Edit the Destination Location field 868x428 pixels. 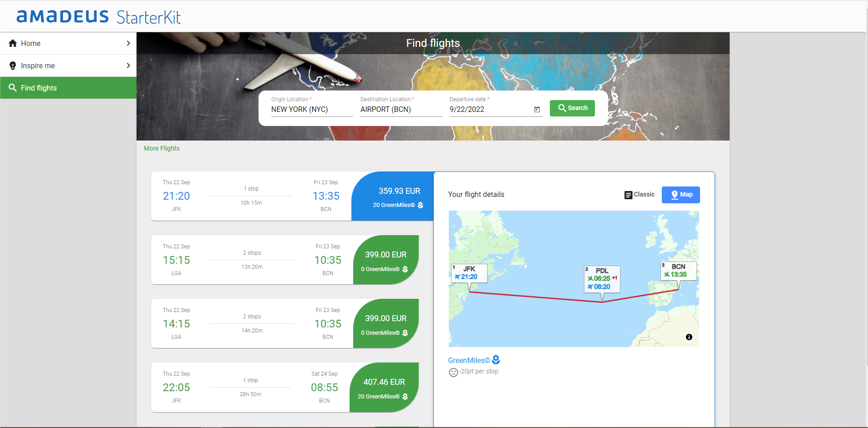[x=401, y=110]
